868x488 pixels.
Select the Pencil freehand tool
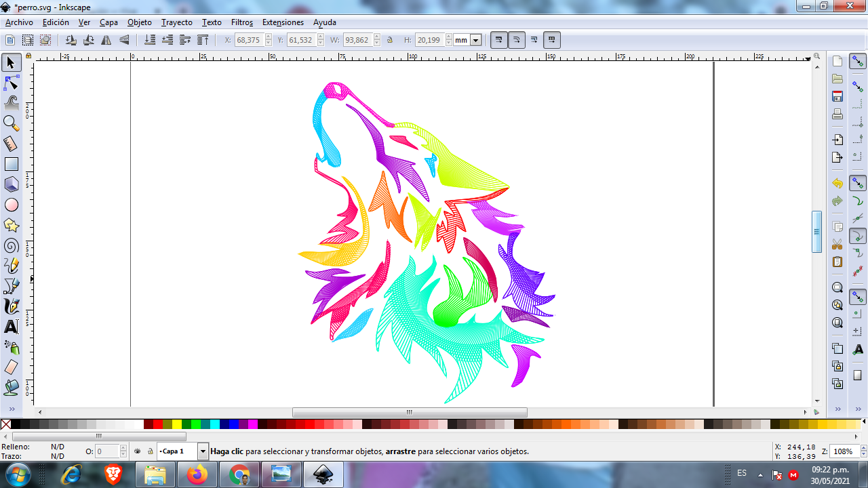pyautogui.click(x=11, y=266)
